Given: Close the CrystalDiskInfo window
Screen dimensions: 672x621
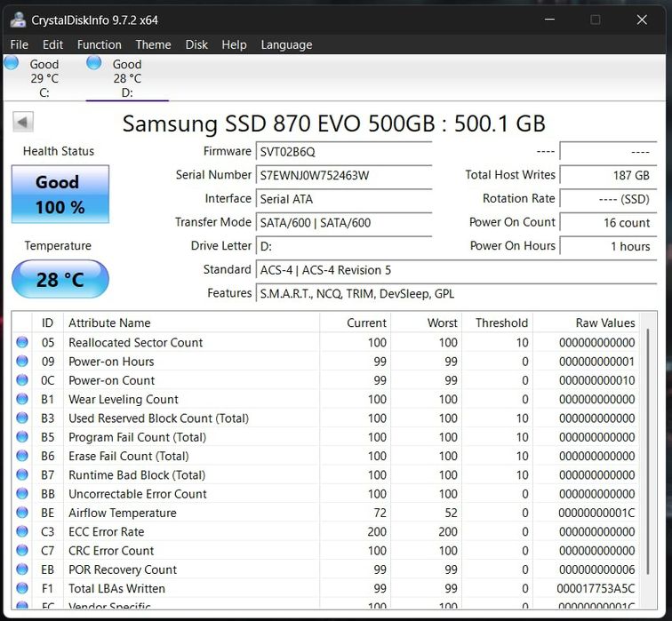Looking at the screenshot, I should click(x=642, y=20).
